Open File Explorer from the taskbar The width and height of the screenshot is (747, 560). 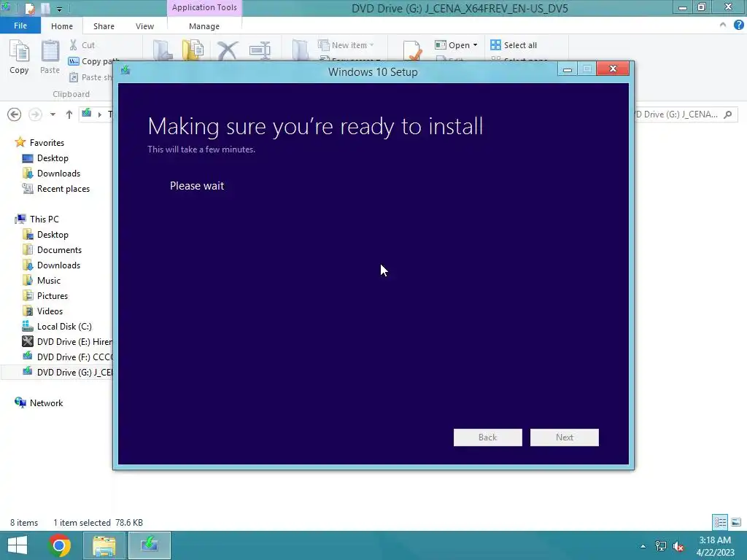pyautogui.click(x=104, y=545)
